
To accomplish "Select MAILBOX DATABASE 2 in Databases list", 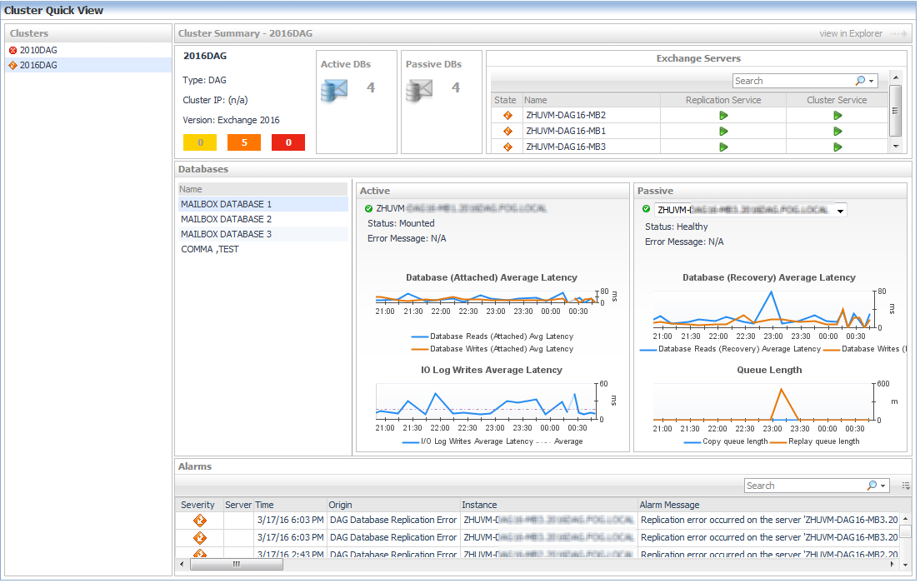I will [x=226, y=220].
